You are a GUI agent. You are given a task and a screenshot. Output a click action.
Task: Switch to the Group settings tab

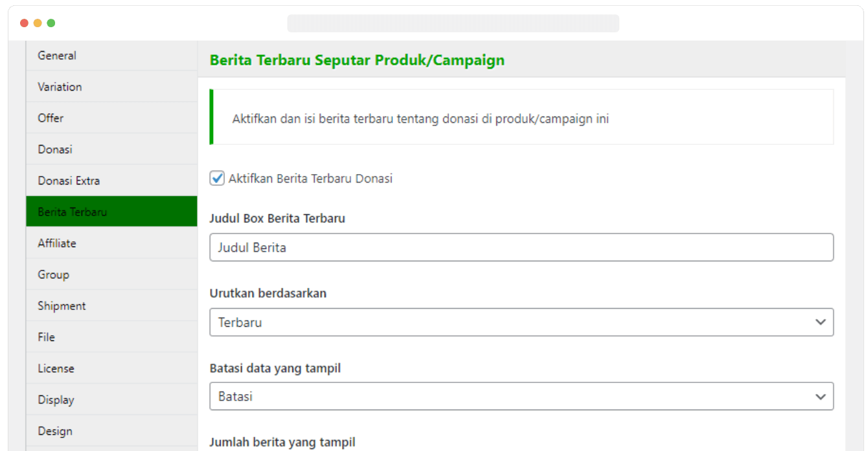coord(52,274)
